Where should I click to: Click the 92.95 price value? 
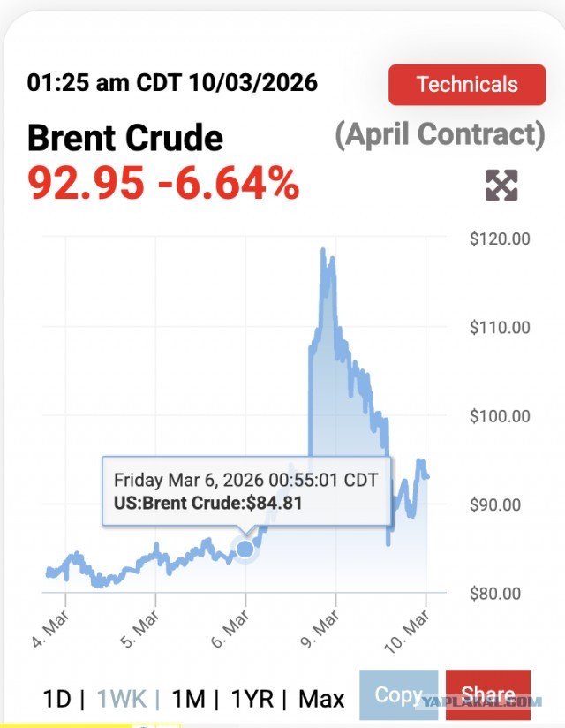click(84, 183)
